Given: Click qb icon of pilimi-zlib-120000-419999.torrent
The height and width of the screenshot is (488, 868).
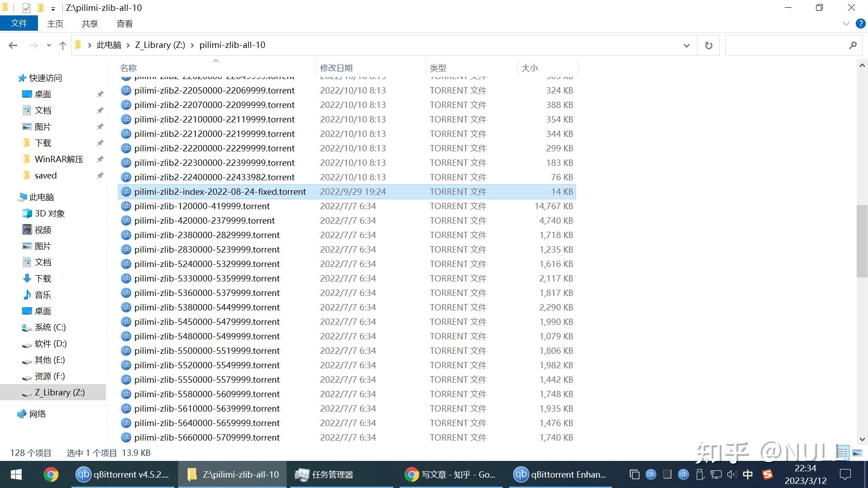Looking at the screenshot, I should coord(126,206).
